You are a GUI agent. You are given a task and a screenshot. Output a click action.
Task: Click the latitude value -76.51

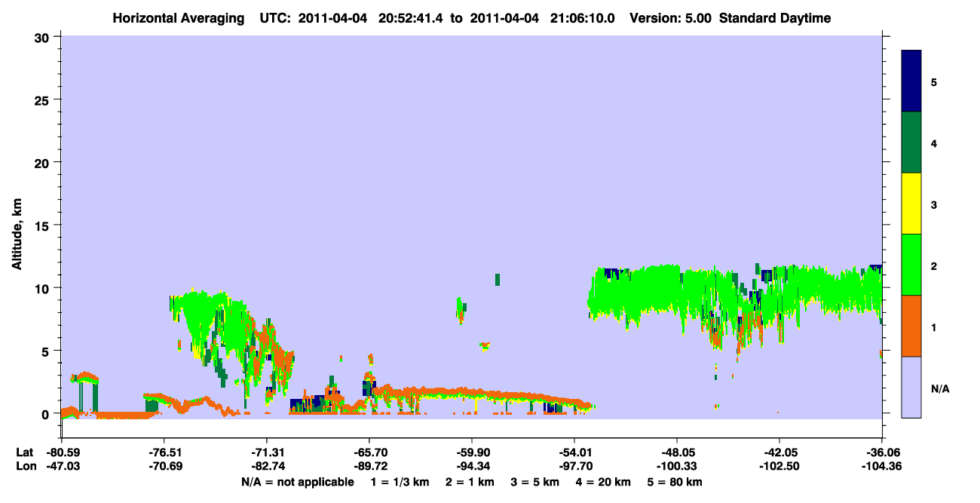point(164,452)
